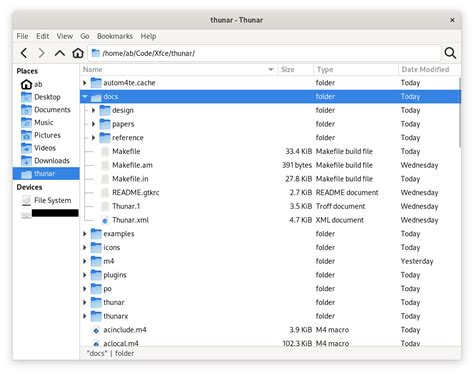Go back with the left arrow button
The height and width of the screenshot is (374, 474).
pyautogui.click(x=24, y=53)
